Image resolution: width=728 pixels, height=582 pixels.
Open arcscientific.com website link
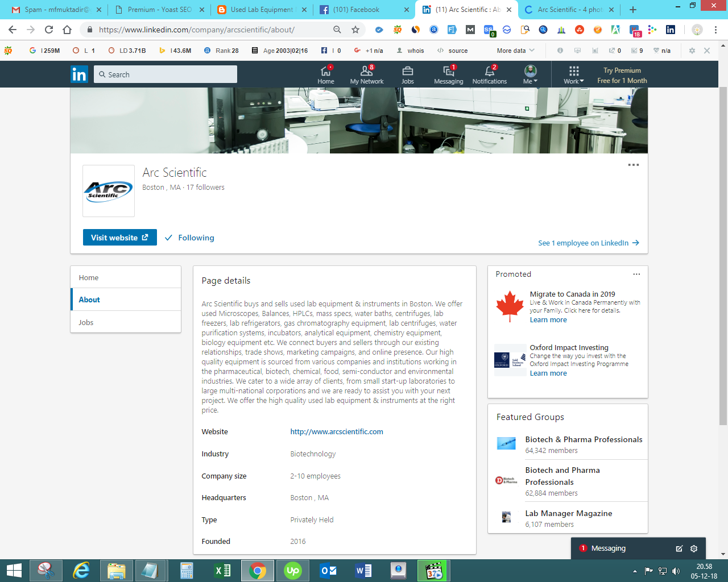coord(337,431)
